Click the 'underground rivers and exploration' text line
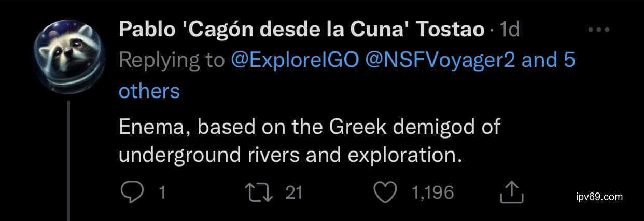 pyautogui.click(x=290, y=155)
